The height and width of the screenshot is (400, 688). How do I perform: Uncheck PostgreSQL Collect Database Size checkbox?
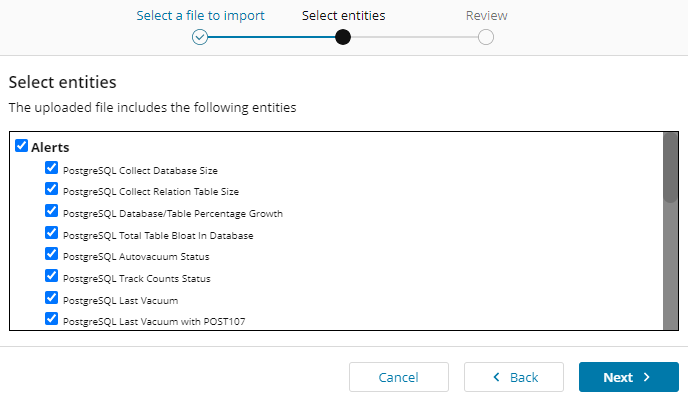coord(52,168)
